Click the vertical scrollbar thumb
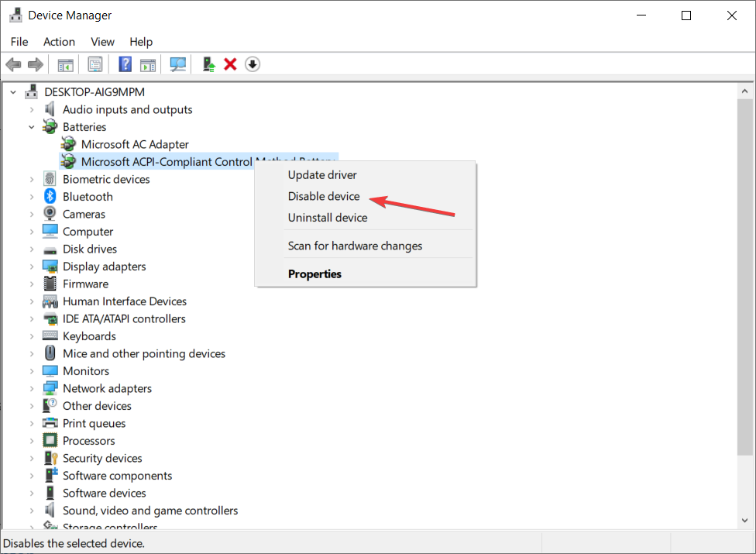This screenshot has height=554, width=756. click(x=744, y=277)
